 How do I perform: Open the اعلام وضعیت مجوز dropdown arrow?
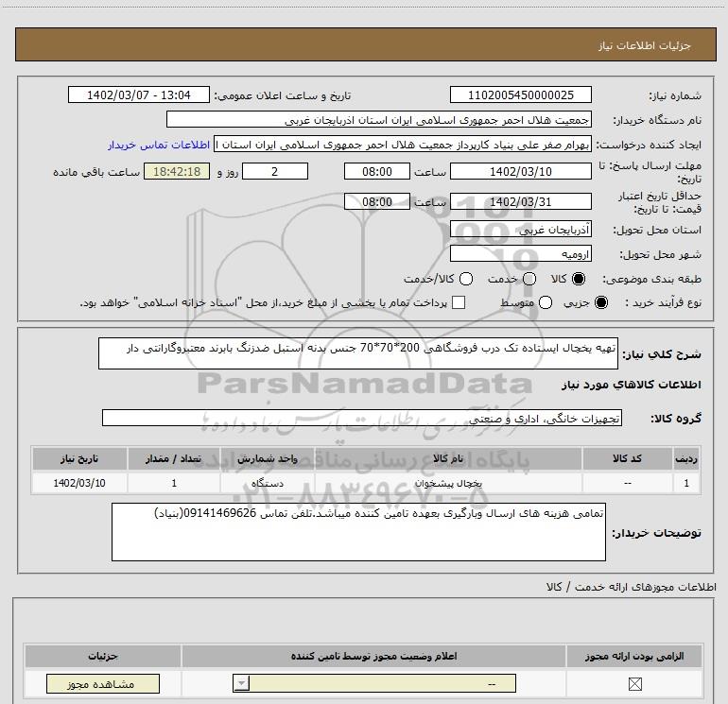pos(241,683)
